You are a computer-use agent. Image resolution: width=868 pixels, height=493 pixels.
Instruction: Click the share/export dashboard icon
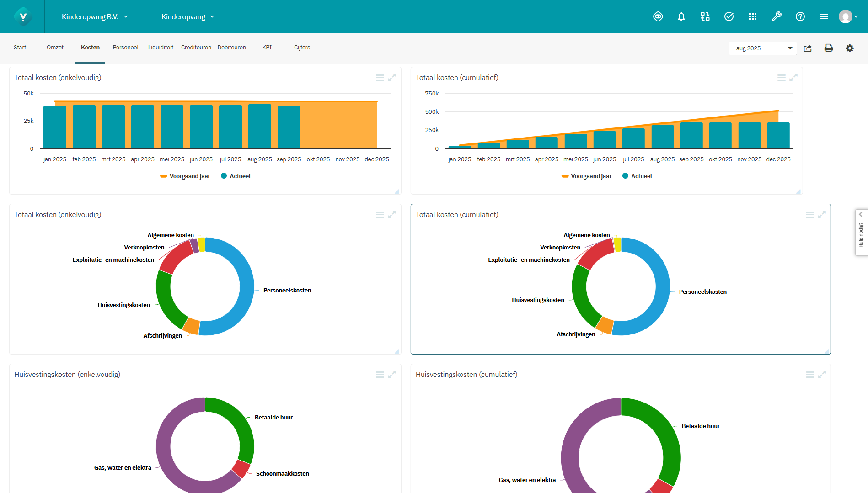808,48
